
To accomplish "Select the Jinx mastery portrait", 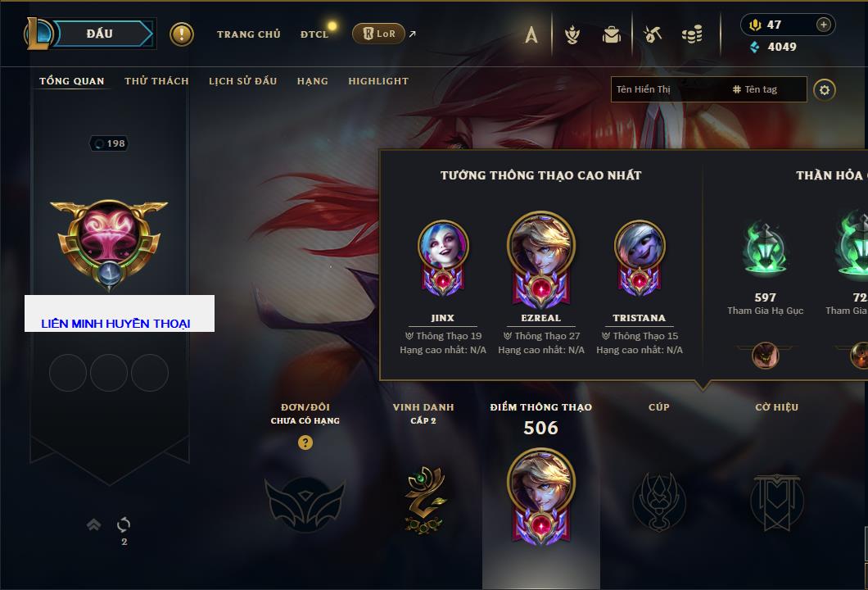I will point(443,259).
